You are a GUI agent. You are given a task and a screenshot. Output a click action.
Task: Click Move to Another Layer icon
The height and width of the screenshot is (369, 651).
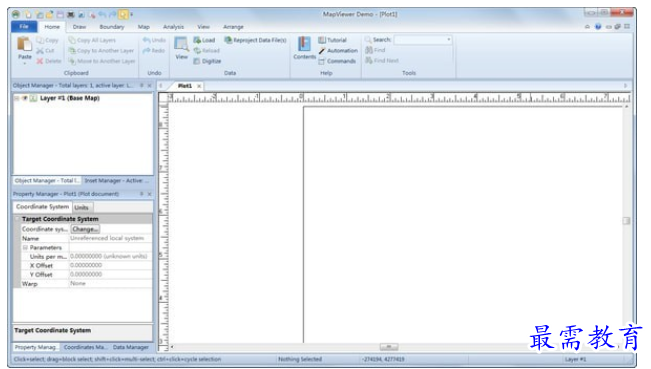pos(72,61)
